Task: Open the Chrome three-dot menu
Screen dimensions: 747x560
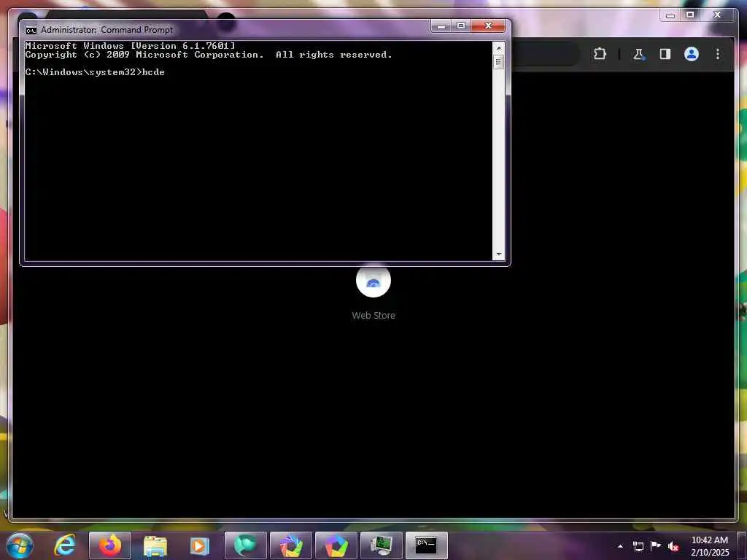Action: pyautogui.click(x=718, y=54)
